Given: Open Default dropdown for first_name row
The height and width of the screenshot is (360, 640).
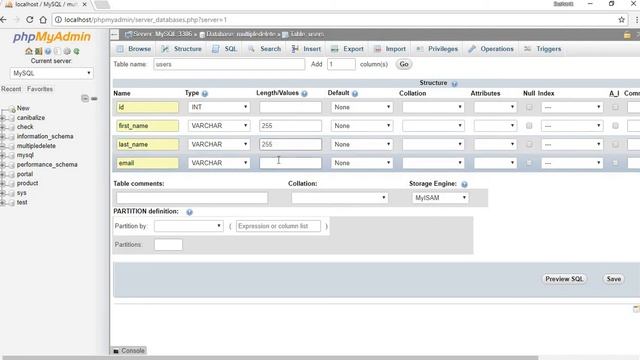Looking at the screenshot, I should coord(362,126).
